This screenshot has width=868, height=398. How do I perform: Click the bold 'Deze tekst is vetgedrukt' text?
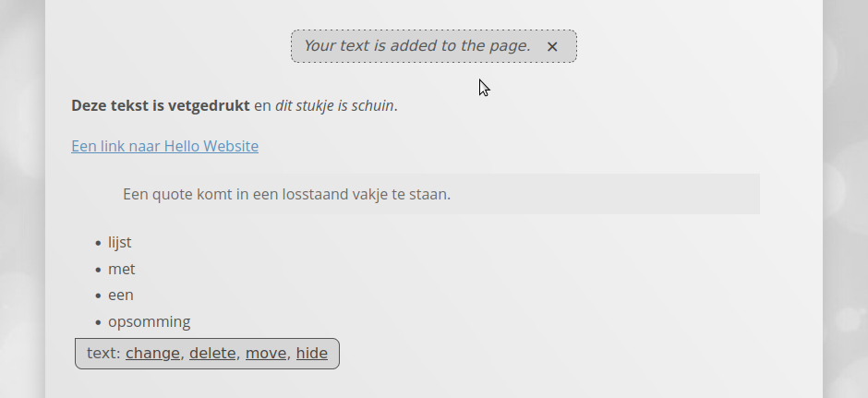click(160, 105)
